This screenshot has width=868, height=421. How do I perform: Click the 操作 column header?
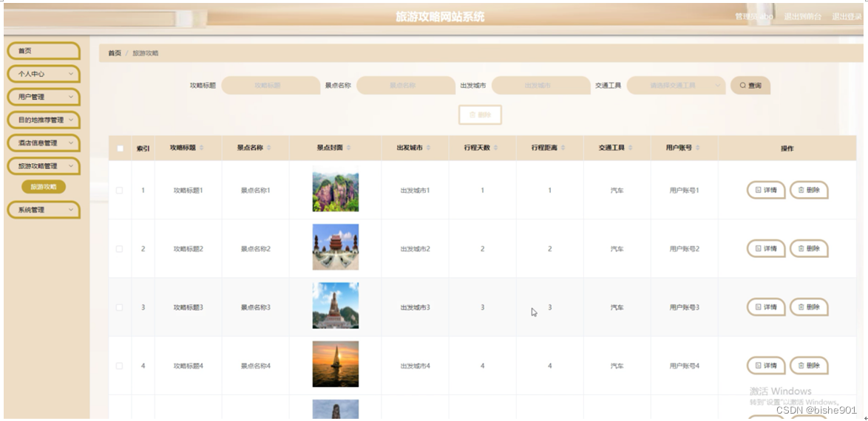787,148
